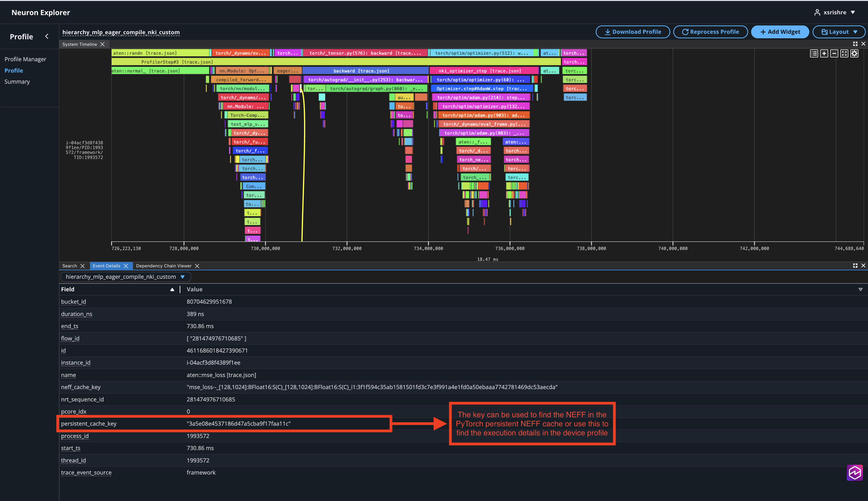
Task: Click Neuron Explorer logo text
Action: [41, 12]
